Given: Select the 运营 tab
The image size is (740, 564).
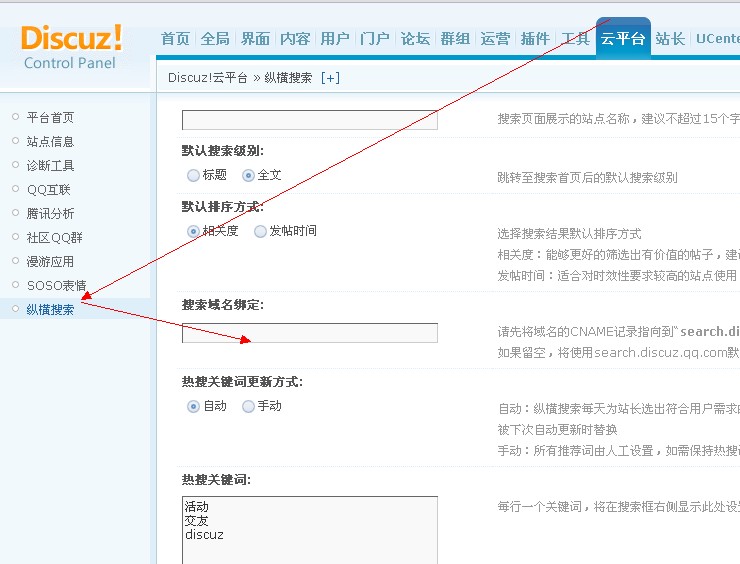Looking at the screenshot, I should click(495, 38).
